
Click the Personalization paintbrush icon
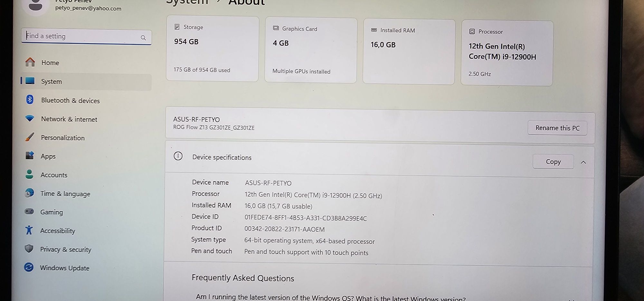coord(29,137)
